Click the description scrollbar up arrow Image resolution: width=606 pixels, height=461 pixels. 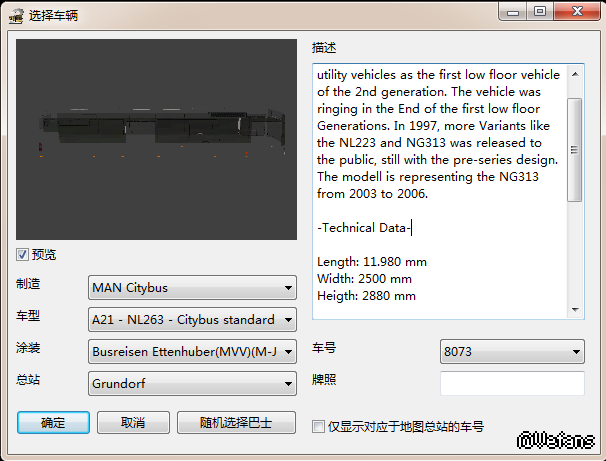click(x=575, y=74)
